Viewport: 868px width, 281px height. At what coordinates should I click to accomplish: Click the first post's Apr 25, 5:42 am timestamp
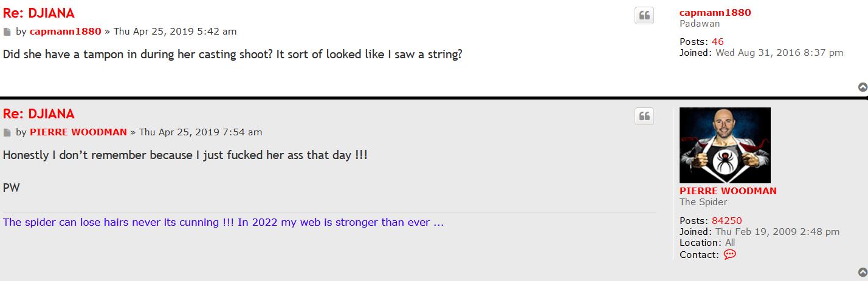click(x=175, y=31)
